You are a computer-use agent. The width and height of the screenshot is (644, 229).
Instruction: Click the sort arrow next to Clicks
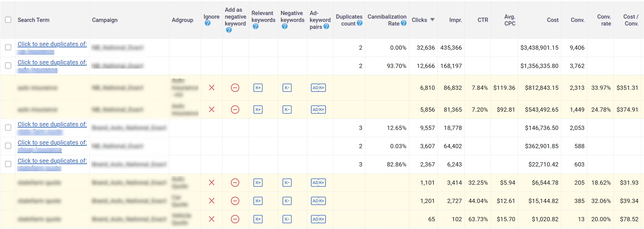pos(432,20)
